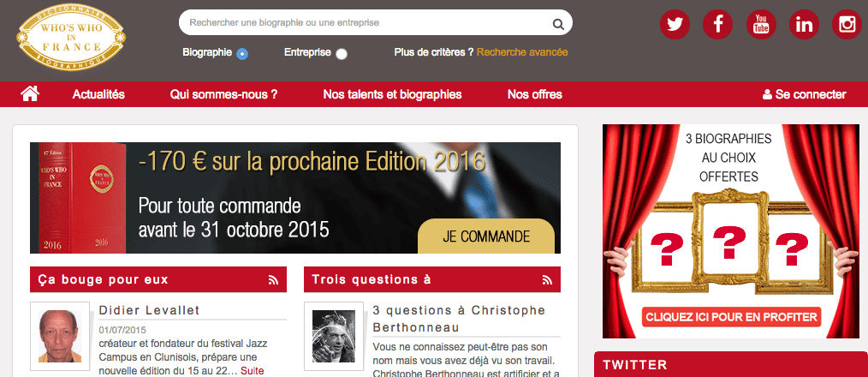Select the Biographie radio button
Screen dimensions: 868x377
coord(242,54)
